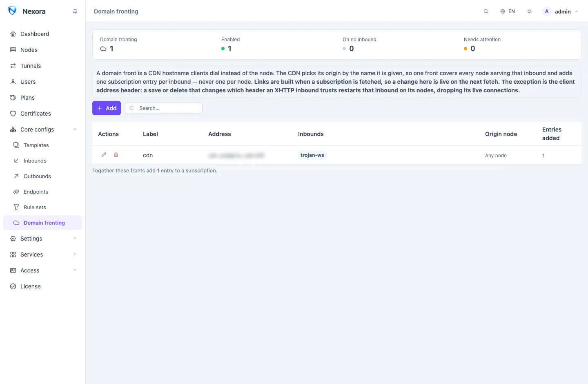This screenshot has height=384, width=588.
Task: Open the Certificates page
Action: 42,114
